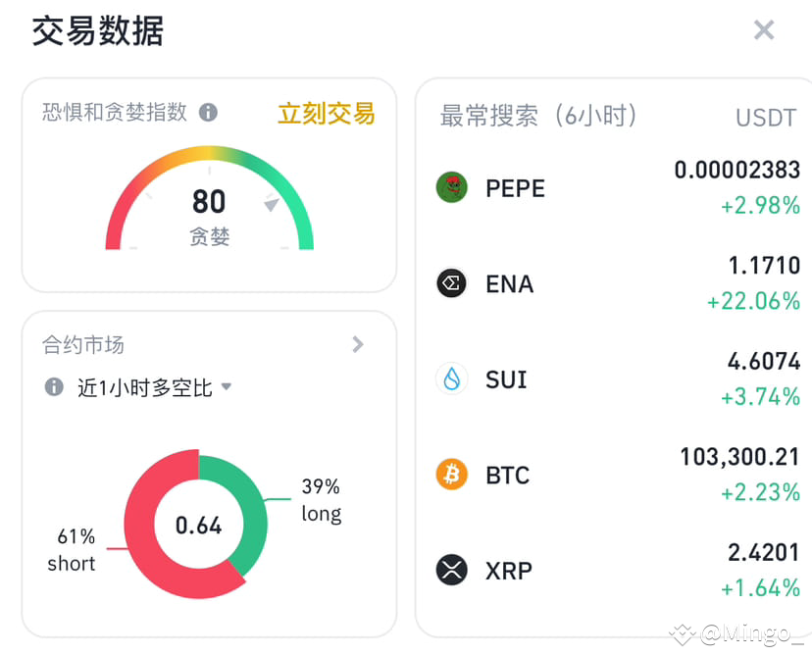The width and height of the screenshot is (812, 655).
Task: Open long/short ratio info icon
Action: pyautogui.click(x=54, y=386)
